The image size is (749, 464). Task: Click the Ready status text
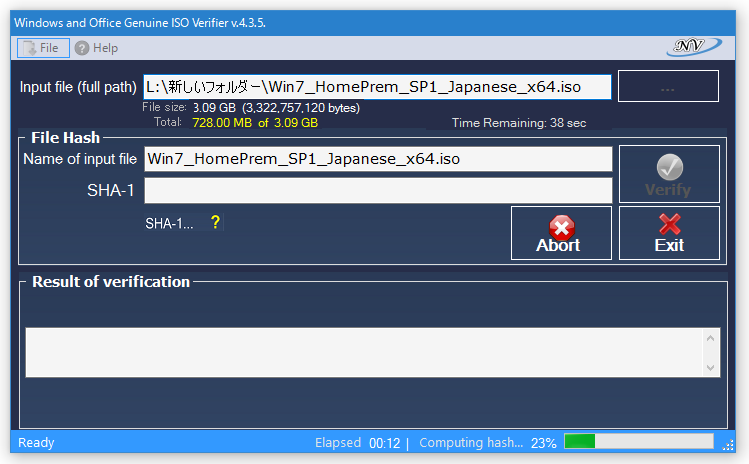(36, 442)
